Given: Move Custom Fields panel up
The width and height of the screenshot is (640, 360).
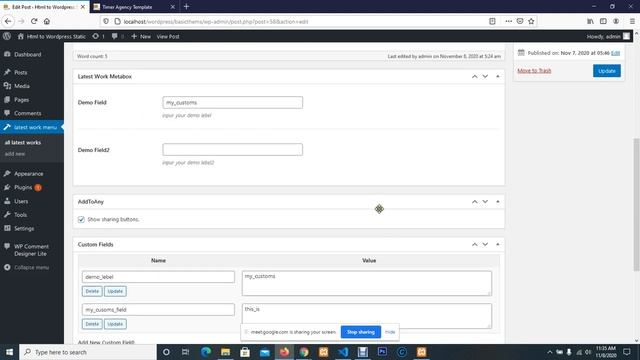Looking at the screenshot, I should tap(474, 244).
